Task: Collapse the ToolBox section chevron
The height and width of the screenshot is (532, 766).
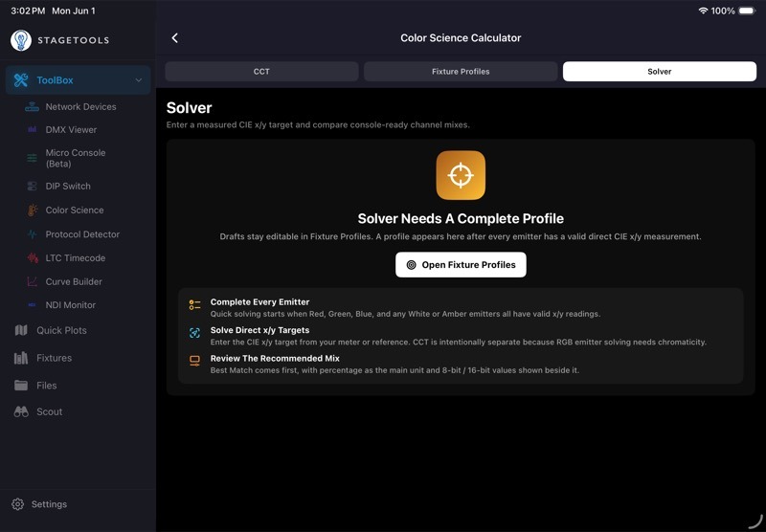Action: point(139,80)
